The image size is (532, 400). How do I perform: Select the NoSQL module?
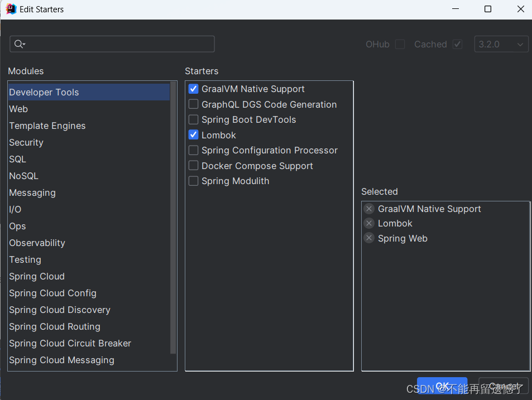(89, 176)
